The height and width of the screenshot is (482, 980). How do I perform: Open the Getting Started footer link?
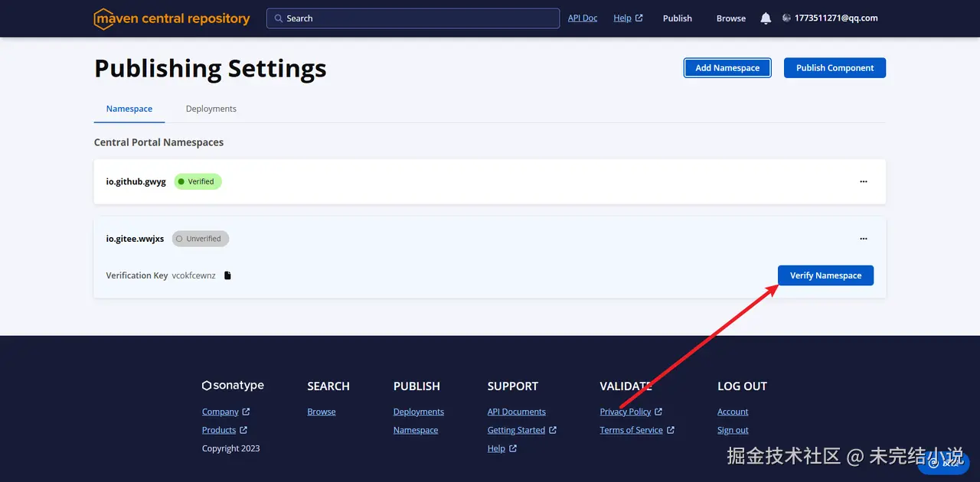[x=522, y=430]
